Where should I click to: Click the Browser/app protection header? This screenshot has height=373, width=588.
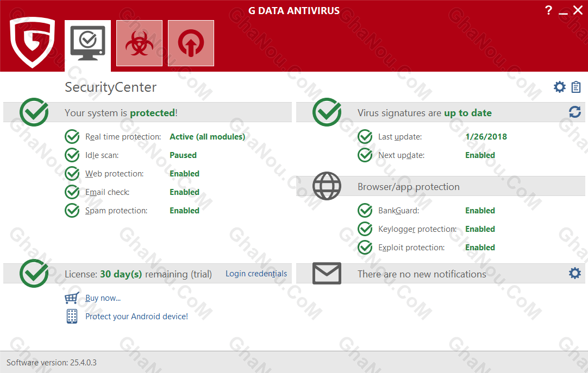point(408,187)
